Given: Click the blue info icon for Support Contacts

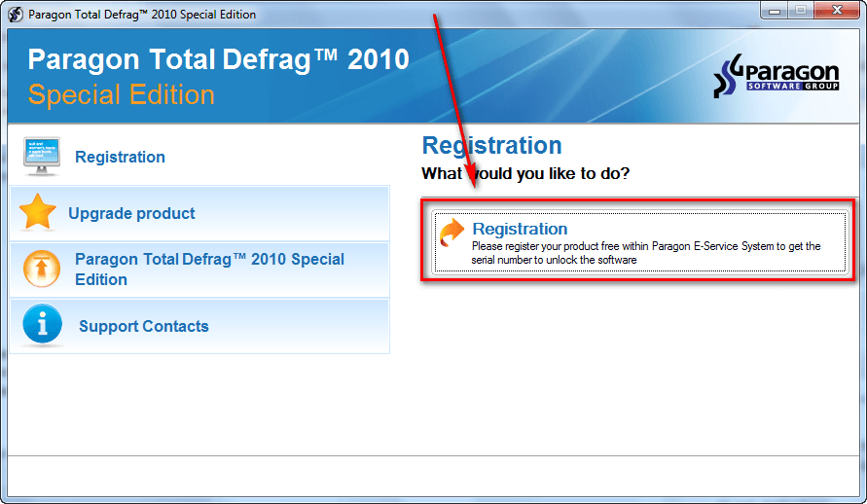Looking at the screenshot, I should point(42,325).
